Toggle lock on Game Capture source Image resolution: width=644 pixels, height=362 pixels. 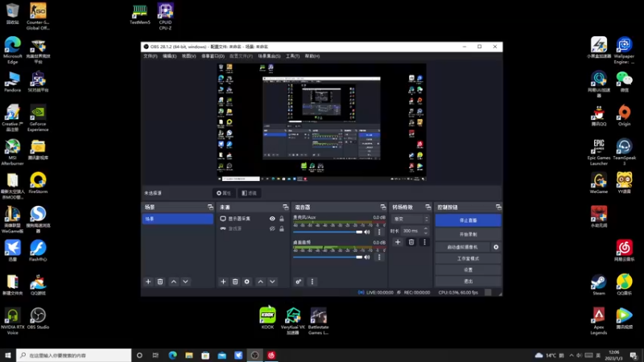click(x=282, y=228)
